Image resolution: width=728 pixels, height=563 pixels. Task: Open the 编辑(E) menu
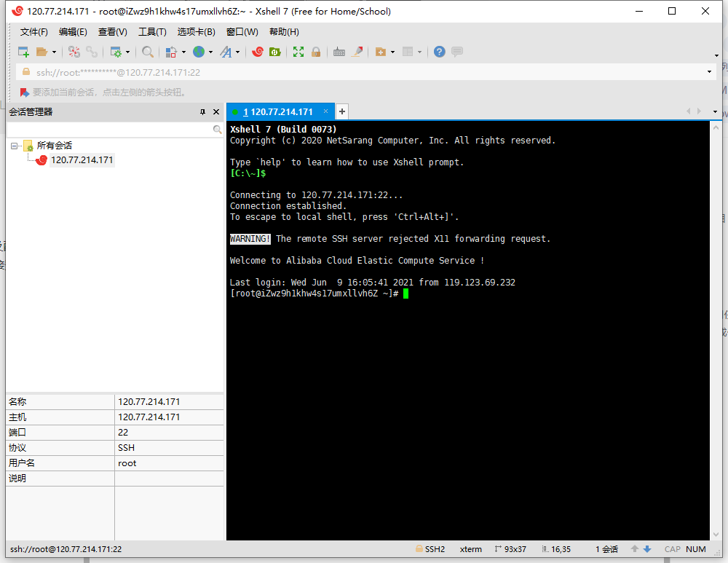click(x=73, y=31)
